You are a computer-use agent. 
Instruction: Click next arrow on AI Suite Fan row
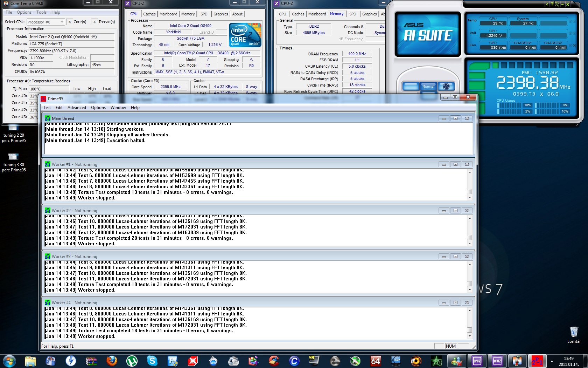click(x=574, y=46)
